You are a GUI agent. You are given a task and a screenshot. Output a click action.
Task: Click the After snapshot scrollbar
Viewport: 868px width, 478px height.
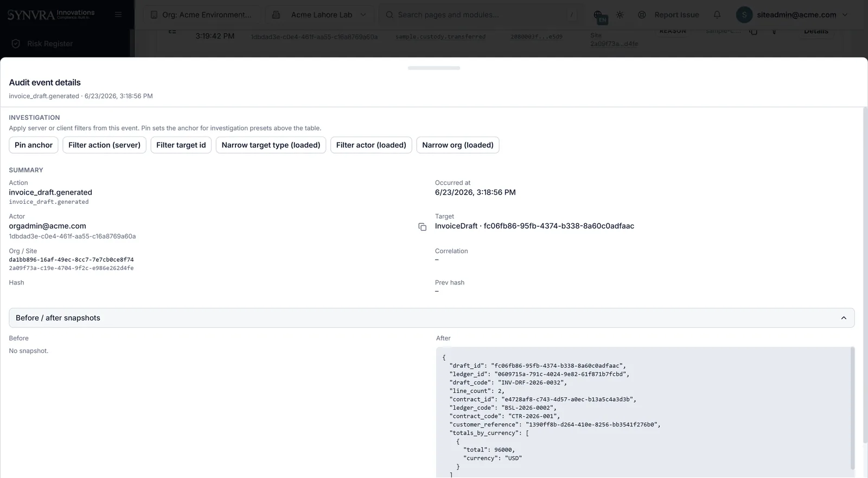[x=852, y=408]
